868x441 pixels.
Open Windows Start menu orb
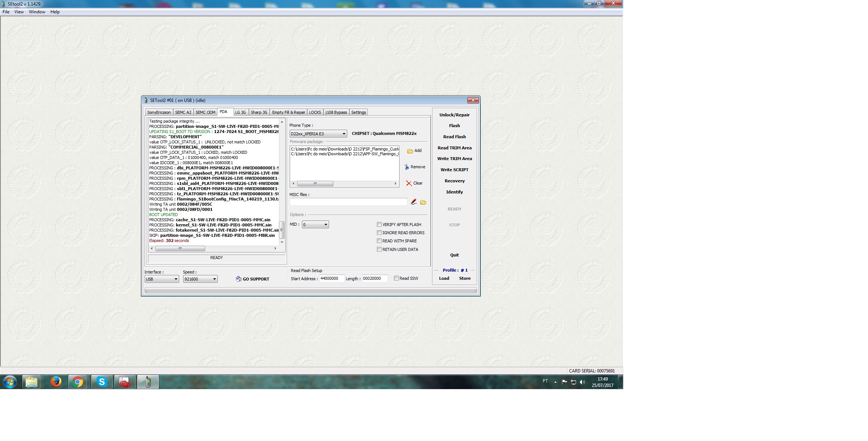tap(10, 382)
